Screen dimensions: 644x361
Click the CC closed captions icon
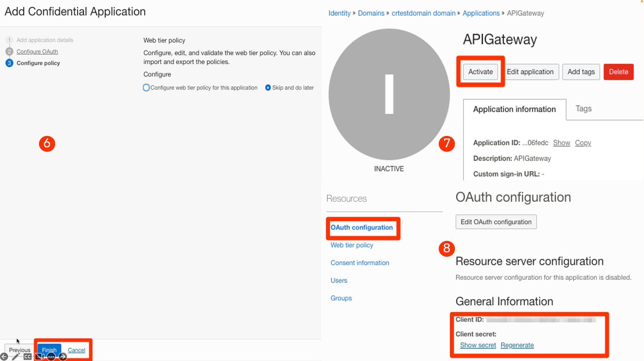click(27, 356)
